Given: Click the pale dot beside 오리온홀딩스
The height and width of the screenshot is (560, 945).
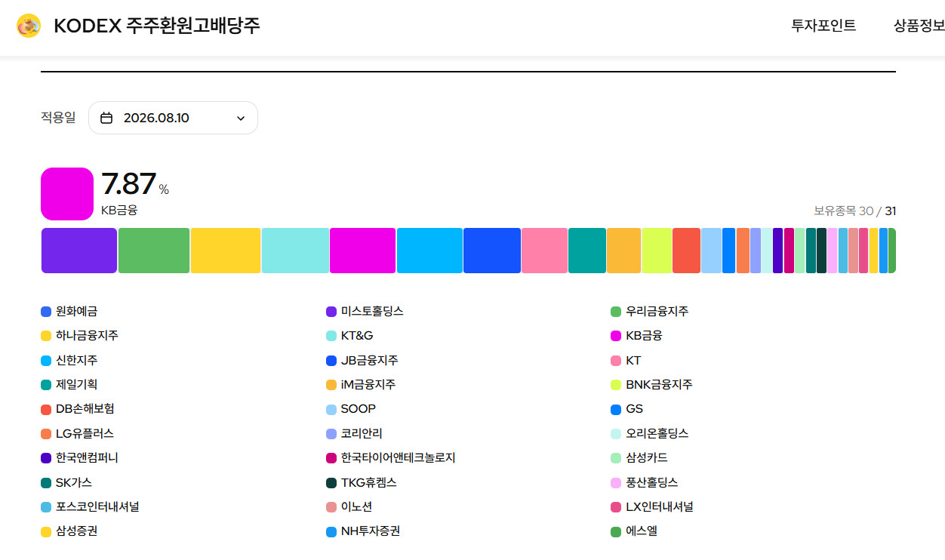Looking at the screenshot, I should click(x=616, y=434).
